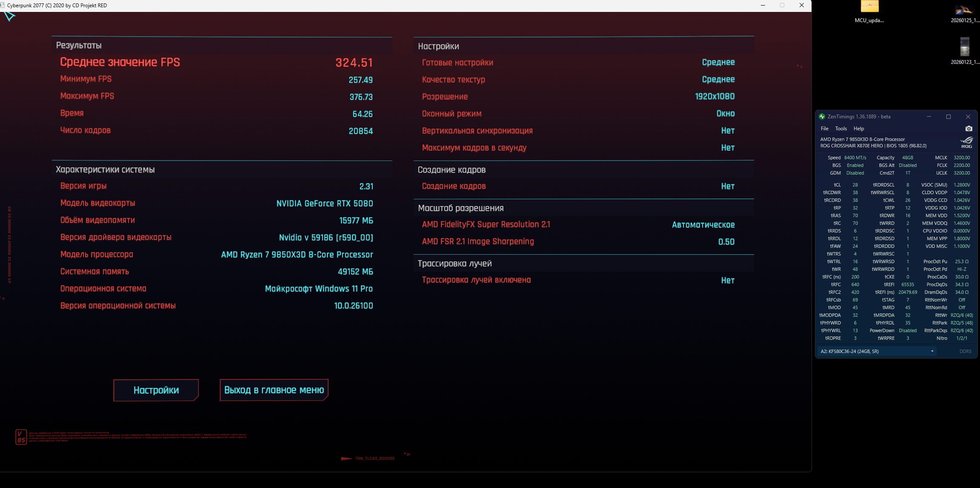Click the ROG logo in ZenTimings

point(966,142)
